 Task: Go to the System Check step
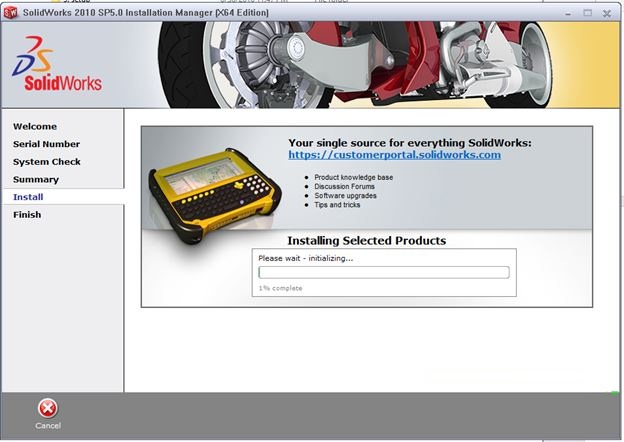(x=47, y=162)
